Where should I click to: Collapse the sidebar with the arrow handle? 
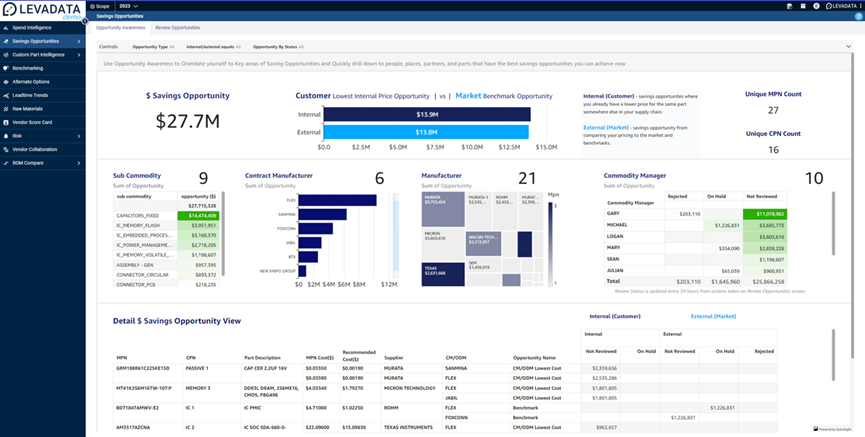(86, 20)
